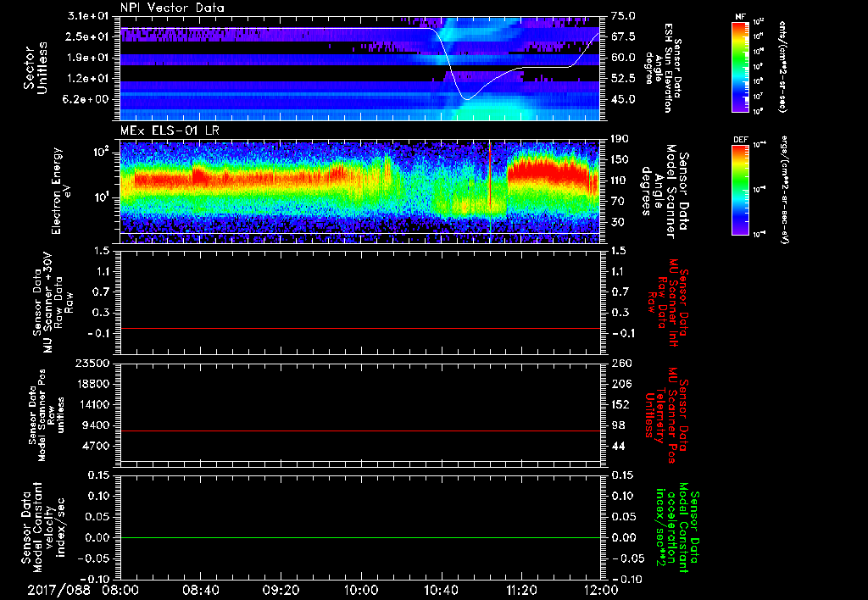Click the green constant velocity line

click(x=360, y=538)
